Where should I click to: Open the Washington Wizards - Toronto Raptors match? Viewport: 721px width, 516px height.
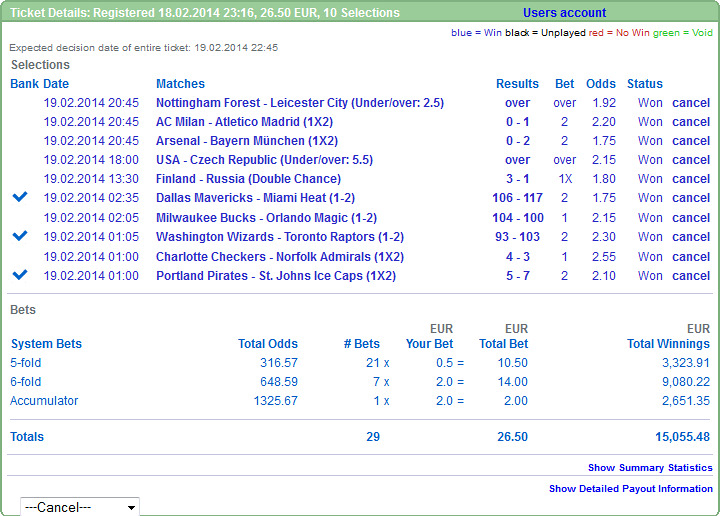coord(279,237)
